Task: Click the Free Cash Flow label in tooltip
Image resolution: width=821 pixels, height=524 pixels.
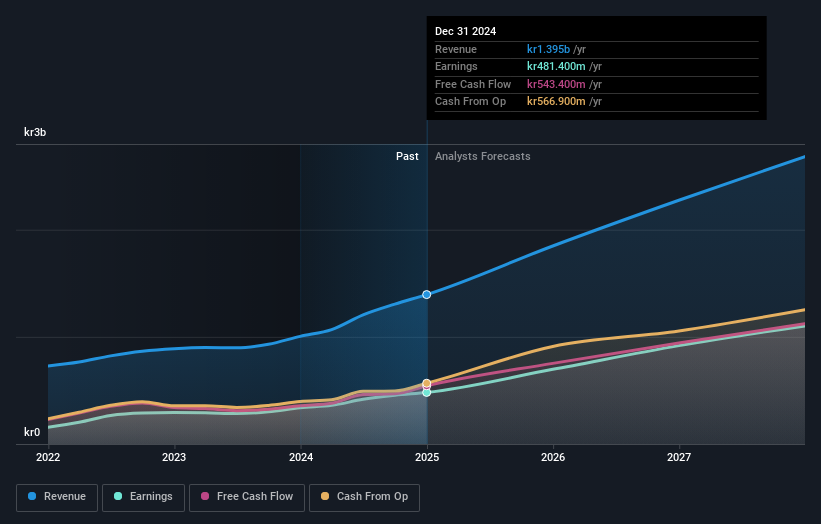Action: (473, 84)
